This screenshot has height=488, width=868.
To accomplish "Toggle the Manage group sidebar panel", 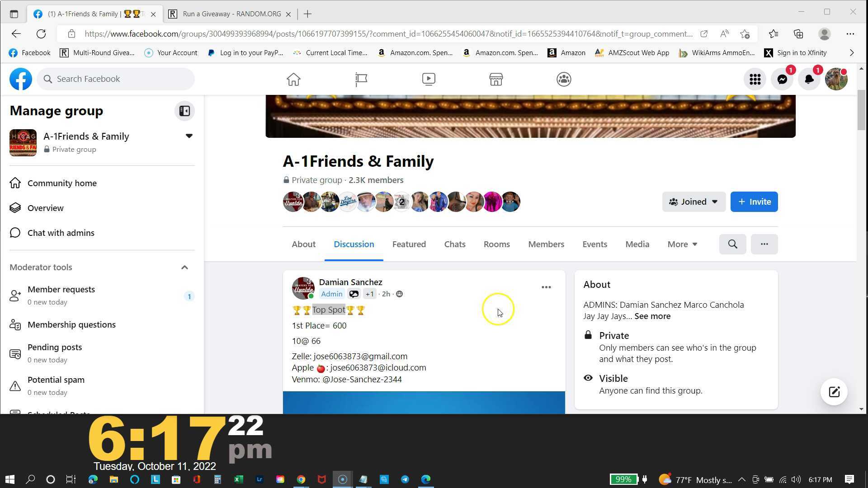I will 184,111.
